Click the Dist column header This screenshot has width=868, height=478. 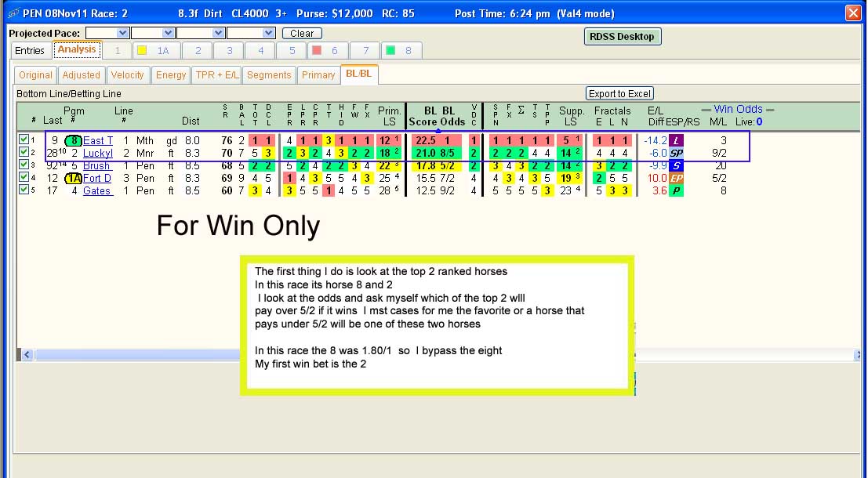[x=191, y=121]
